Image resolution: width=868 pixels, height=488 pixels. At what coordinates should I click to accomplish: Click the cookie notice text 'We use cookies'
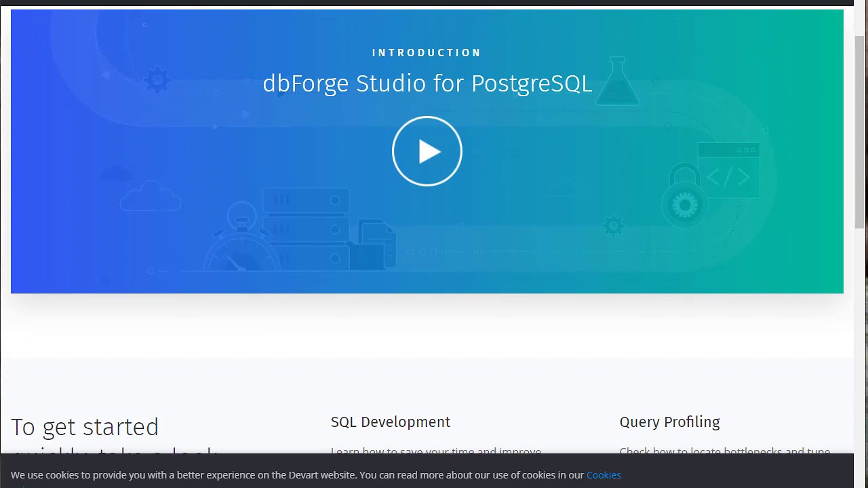click(x=45, y=475)
